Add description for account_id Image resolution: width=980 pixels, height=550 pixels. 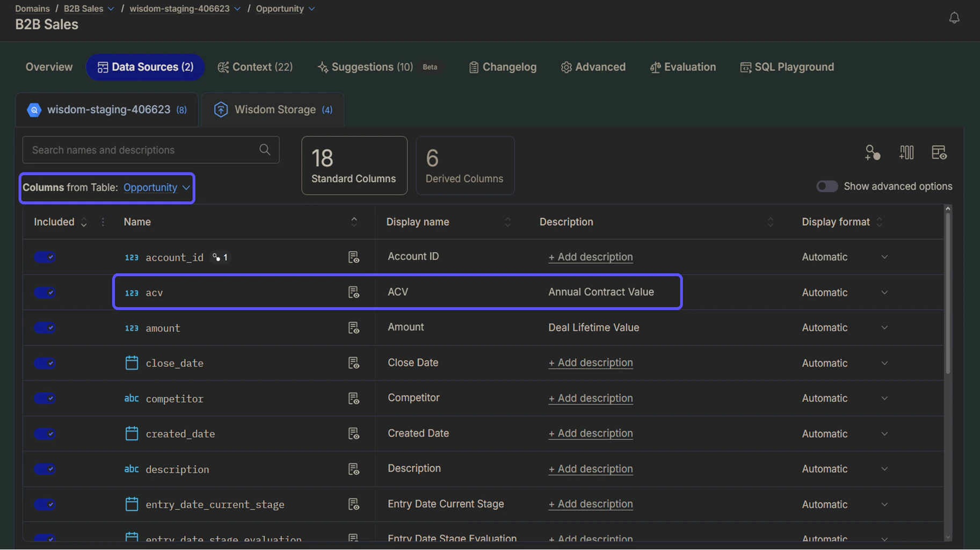[590, 257]
